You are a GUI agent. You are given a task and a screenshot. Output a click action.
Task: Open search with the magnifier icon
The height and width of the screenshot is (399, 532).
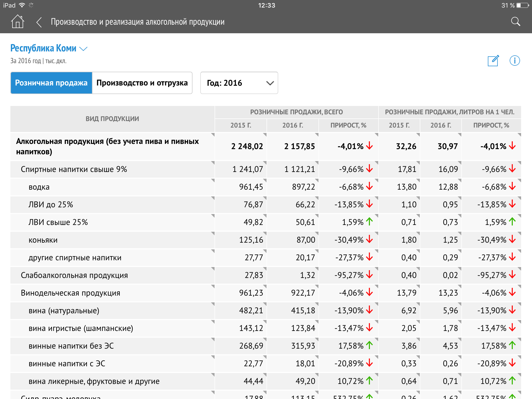[515, 22]
